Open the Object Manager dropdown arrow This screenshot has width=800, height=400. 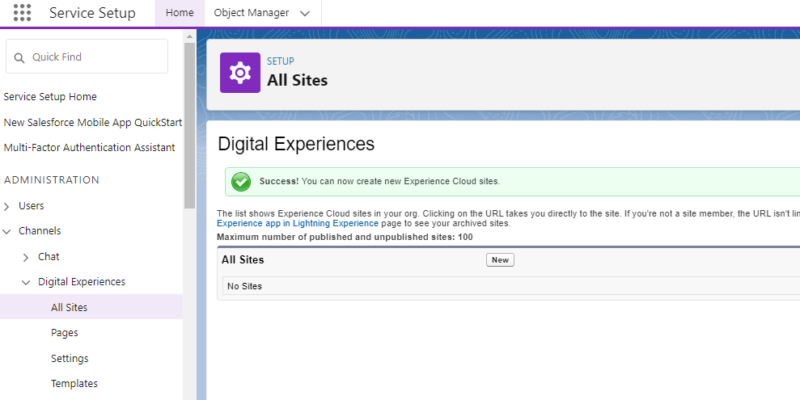click(x=305, y=14)
